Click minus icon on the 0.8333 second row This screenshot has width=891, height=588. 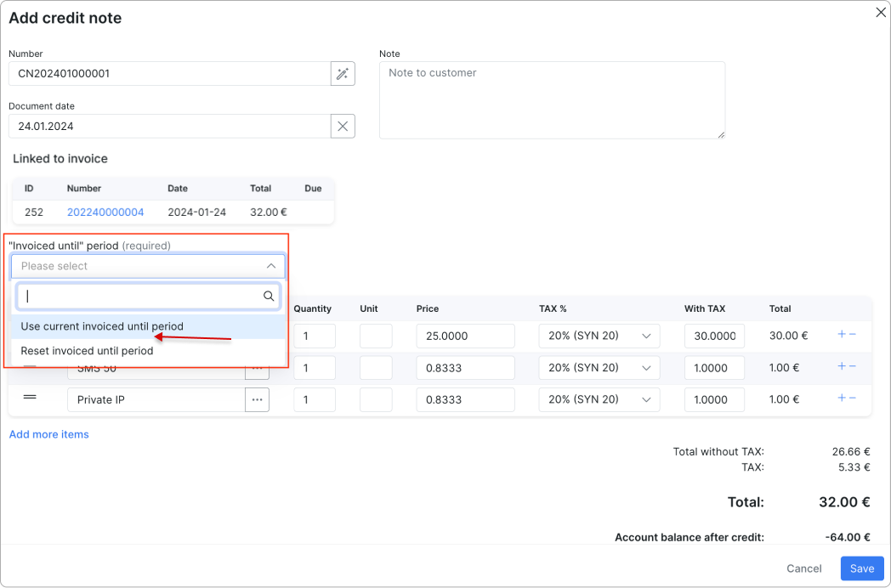click(853, 366)
